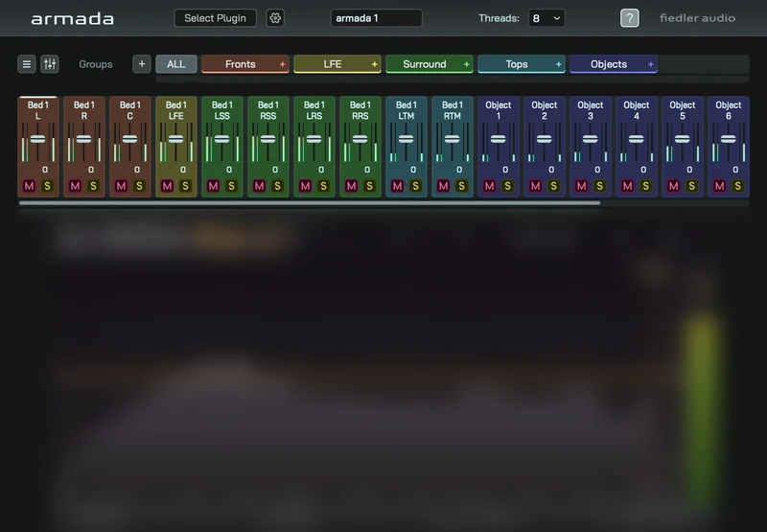This screenshot has height=532, width=767.
Task: Solo the Object 3 channel
Action: (599, 186)
